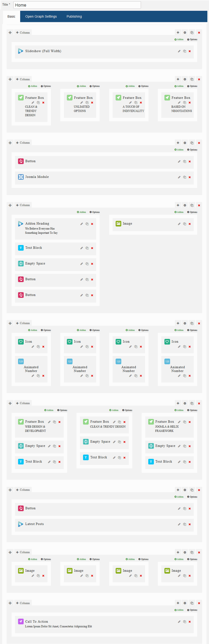This screenshot has height=644, width=209.
Task: Open row settings gear for Slideshow row
Action: point(185,32)
